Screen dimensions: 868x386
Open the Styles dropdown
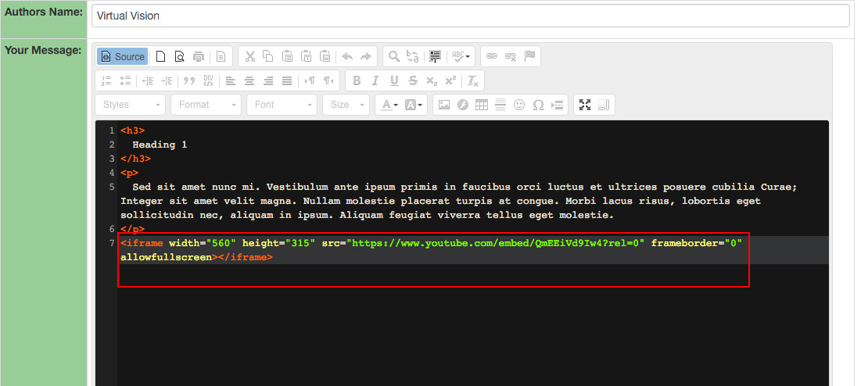[x=131, y=105]
